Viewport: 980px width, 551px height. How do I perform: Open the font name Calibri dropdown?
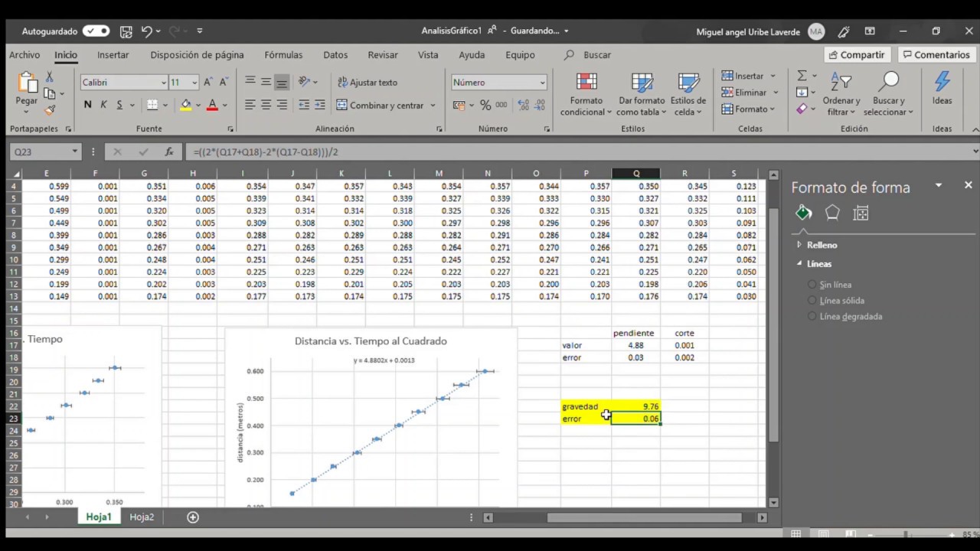(x=163, y=83)
